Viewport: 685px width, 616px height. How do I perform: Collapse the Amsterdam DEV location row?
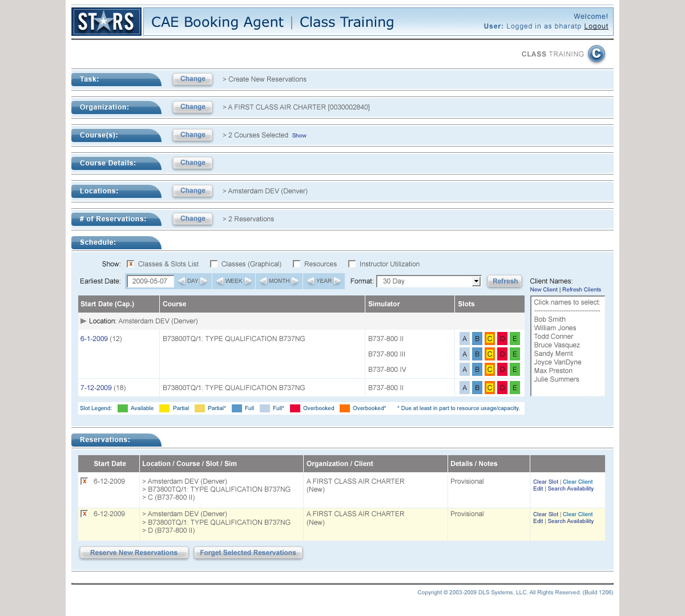84,321
